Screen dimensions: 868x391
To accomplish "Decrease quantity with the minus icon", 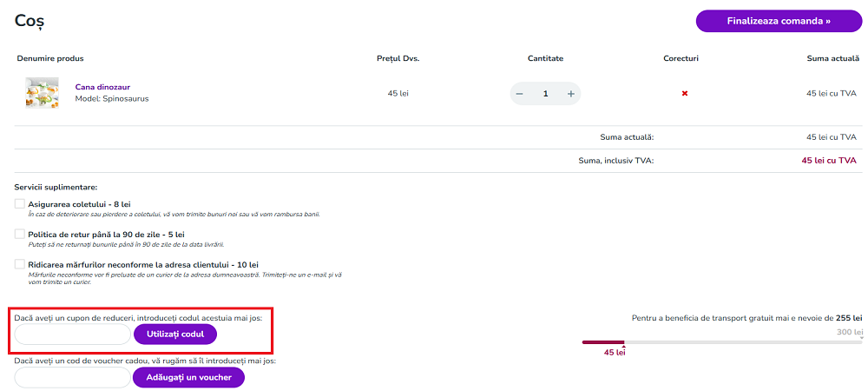I will [519, 94].
